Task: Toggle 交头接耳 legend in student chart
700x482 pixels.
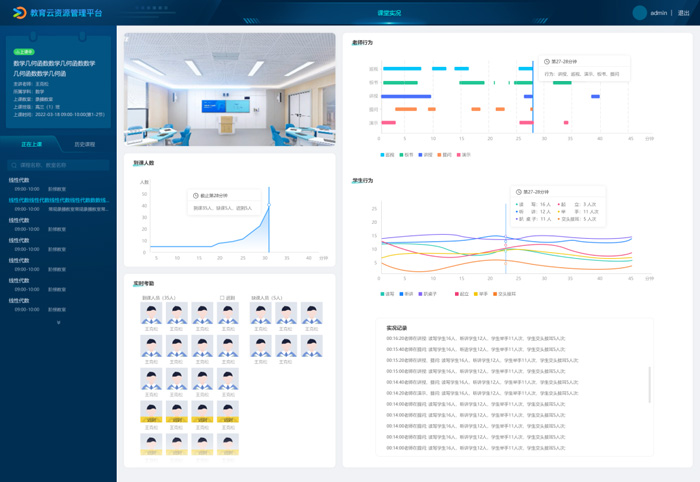Action: coord(497,294)
